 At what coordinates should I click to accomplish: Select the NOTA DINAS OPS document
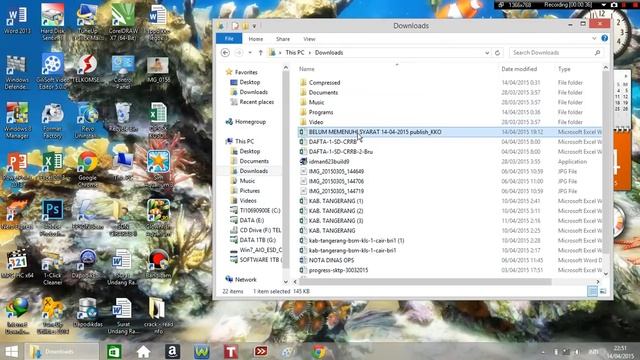[x=331, y=260]
